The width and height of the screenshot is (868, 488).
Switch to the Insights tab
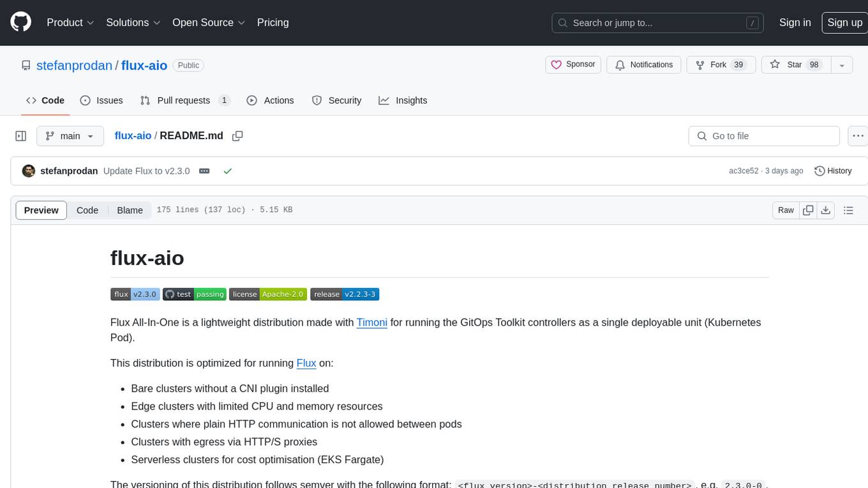pyautogui.click(x=403, y=100)
